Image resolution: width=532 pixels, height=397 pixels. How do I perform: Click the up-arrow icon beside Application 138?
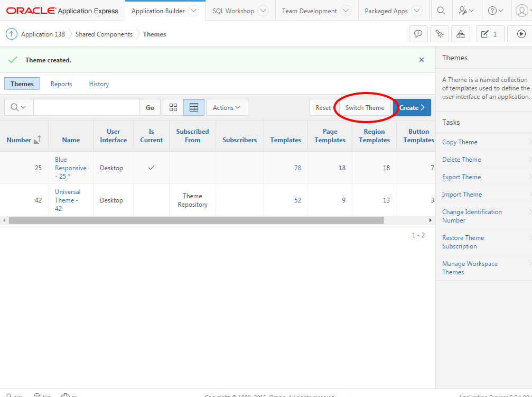pyautogui.click(x=12, y=34)
